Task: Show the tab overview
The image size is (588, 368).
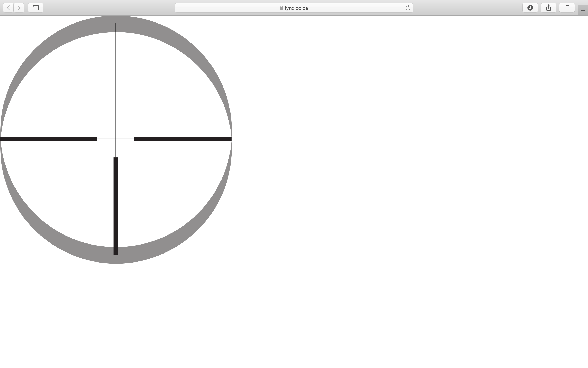Action: (567, 8)
